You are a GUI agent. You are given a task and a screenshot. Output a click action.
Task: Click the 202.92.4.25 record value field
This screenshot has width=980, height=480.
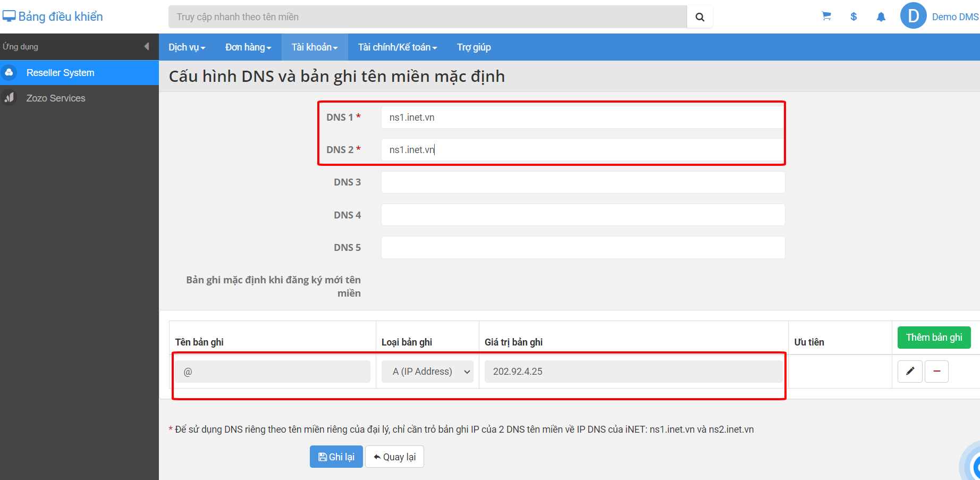(x=633, y=372)
